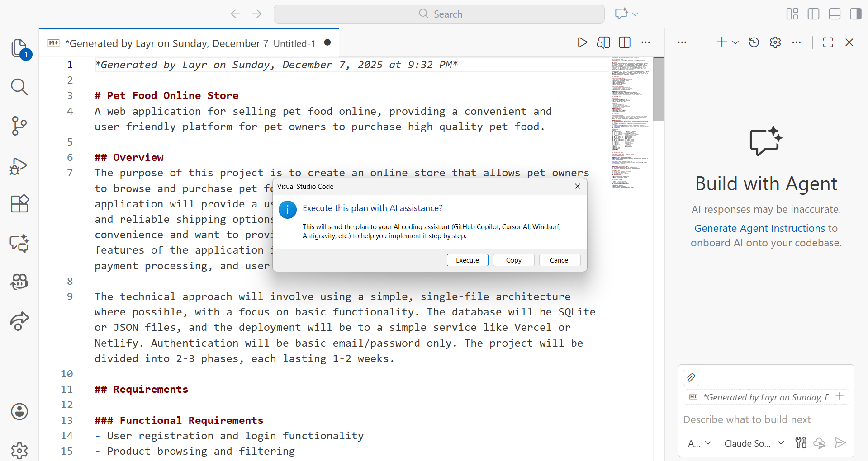Click the minimap code overview
Screen dimensions: 868x461
(631, 123)
